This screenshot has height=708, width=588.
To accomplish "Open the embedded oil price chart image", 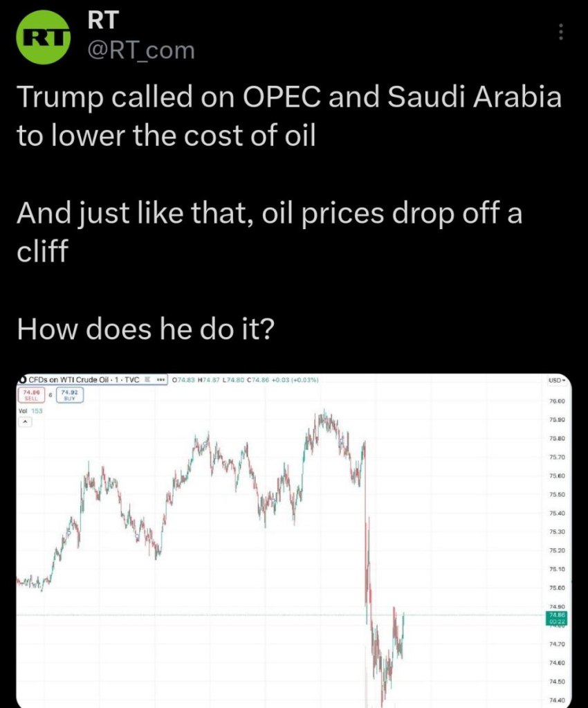I will (x=277, y=540).
